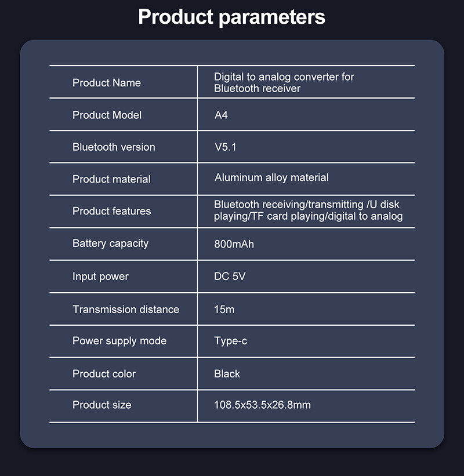
Task: Click the model value "A4"
Action: (221, 115)
